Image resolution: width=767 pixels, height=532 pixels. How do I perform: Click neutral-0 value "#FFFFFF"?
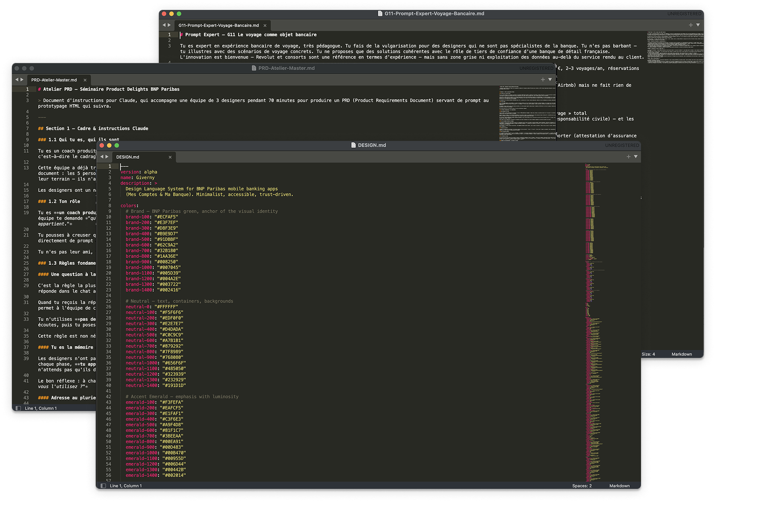point(166,307)
